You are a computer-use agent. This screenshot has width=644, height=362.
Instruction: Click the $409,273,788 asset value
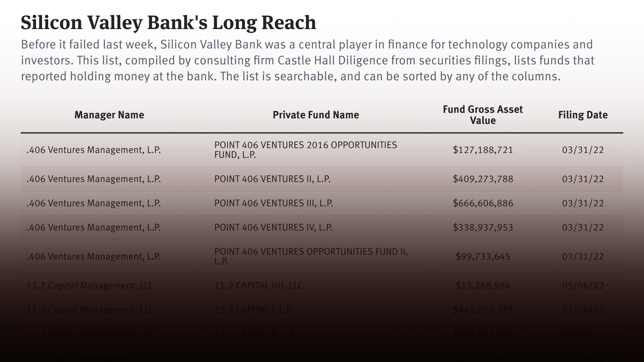[x=483, y=179]
